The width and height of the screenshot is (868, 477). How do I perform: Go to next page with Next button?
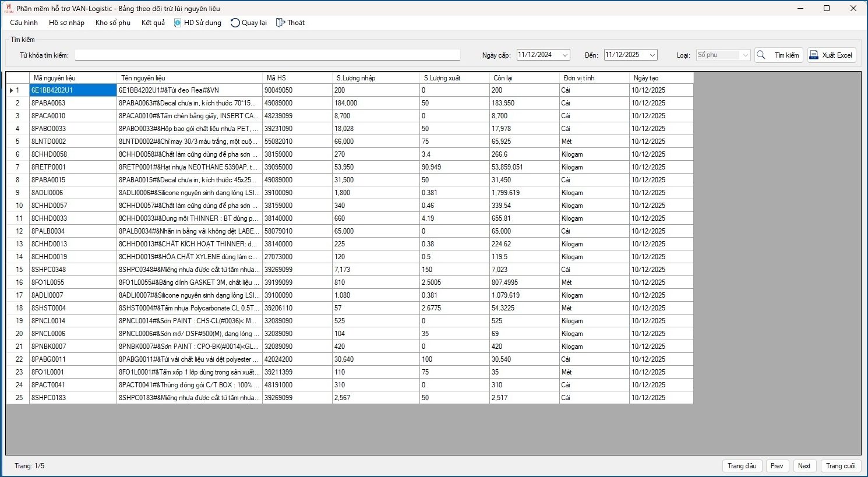804,466
